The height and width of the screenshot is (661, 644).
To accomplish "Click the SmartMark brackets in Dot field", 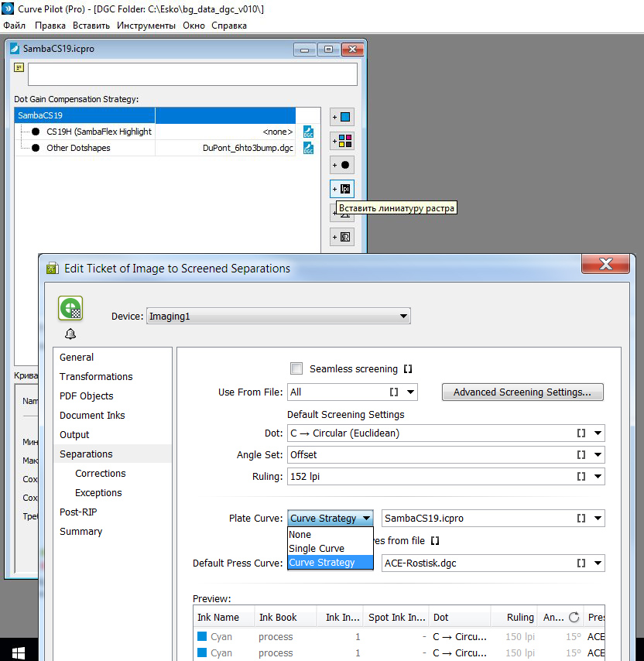I will [581, 433].
